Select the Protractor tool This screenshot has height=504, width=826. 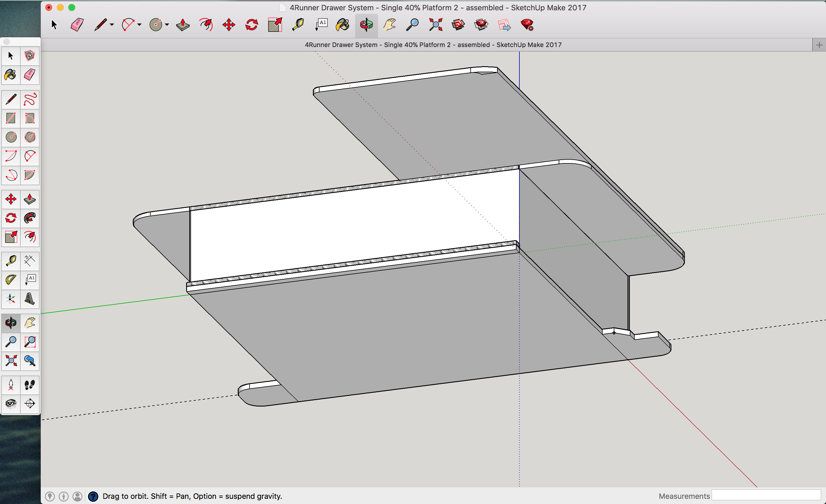click(x=11, y=280)
